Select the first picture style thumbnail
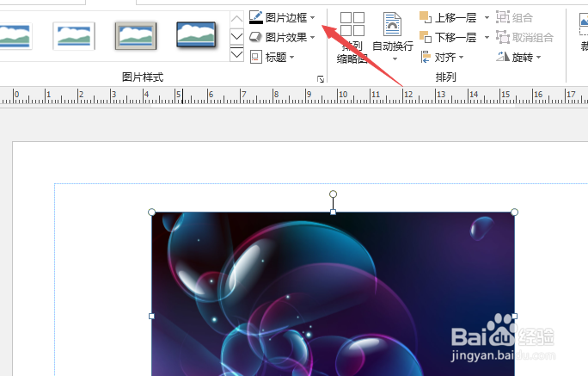The height and width of the screenshot is (376, 588). pos(15,36)
